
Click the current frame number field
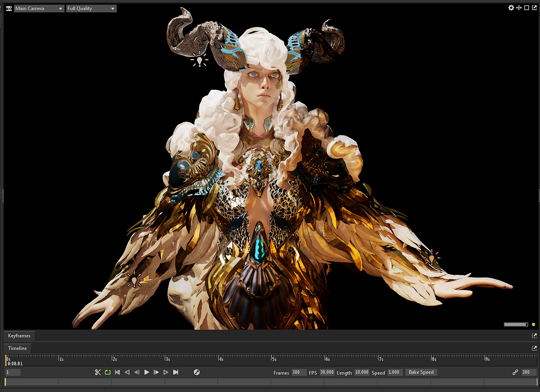tap(13, 372)
